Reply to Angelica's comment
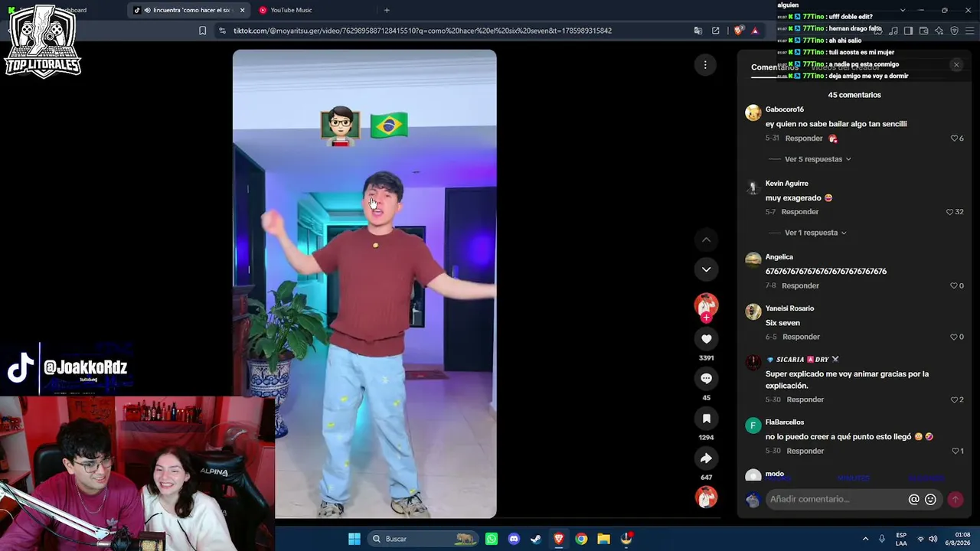This screenshot has height=551, width=980. [800, 285]
